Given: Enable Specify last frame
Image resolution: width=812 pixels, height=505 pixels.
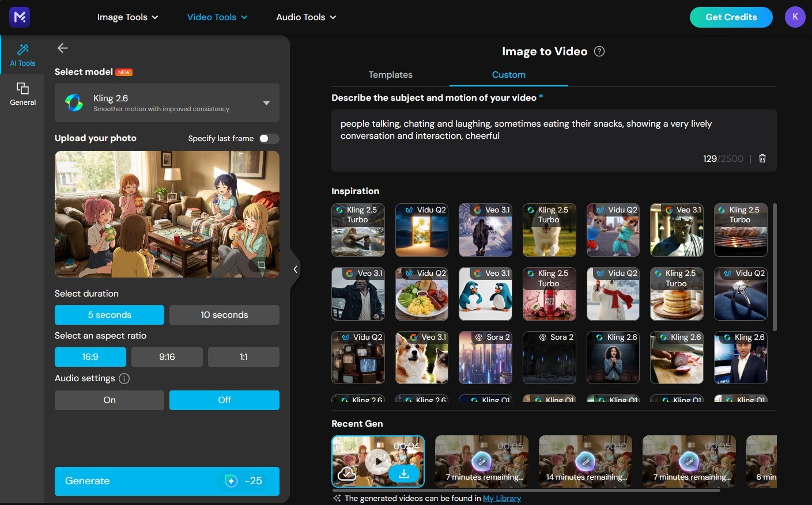Looking at the screenshot, I should click(268, 139).
